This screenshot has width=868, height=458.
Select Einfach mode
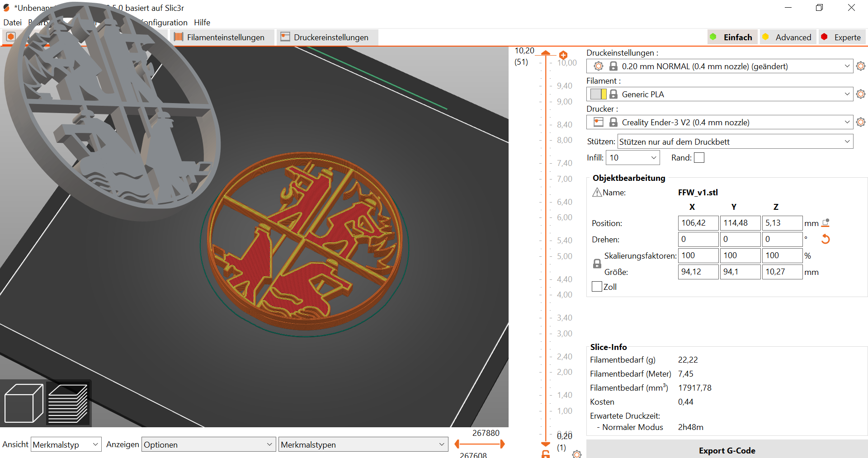[732, 37]
